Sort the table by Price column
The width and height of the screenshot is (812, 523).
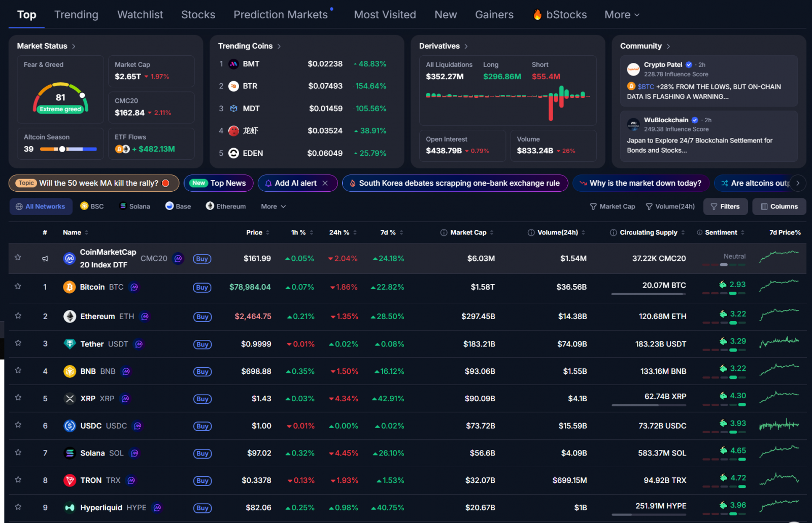pyautogui.click(x=258, y=233)
